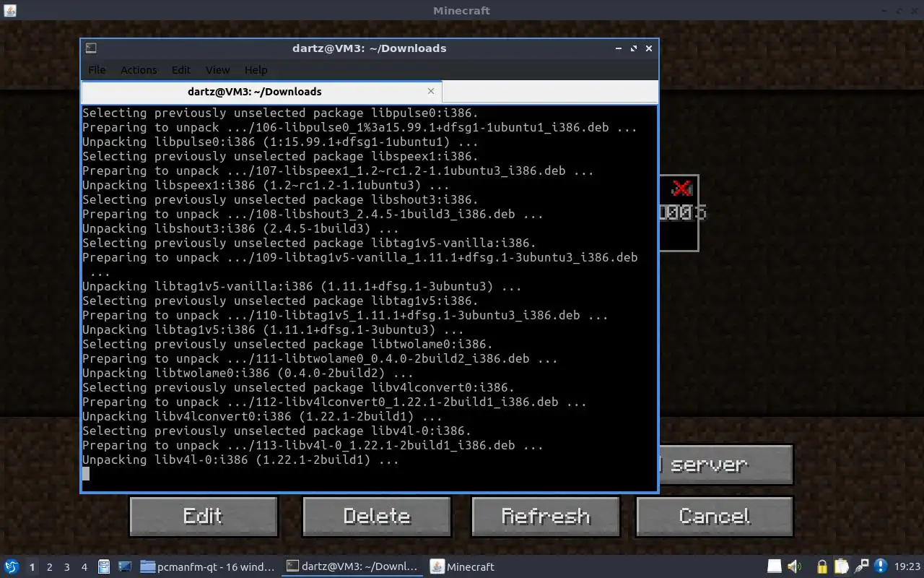This screenshot has width=924, height=578.
Task: Click the terminal window title bar icon
Action: (91, 48)
